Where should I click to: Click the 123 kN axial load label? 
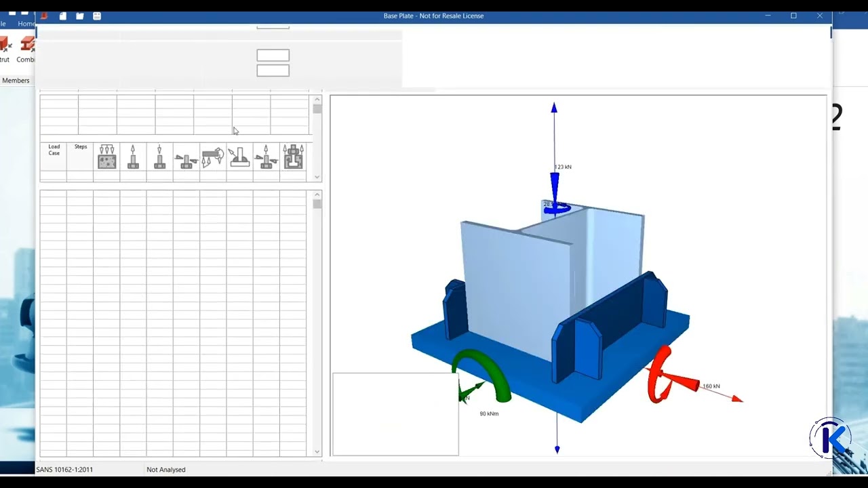[563, 167]
